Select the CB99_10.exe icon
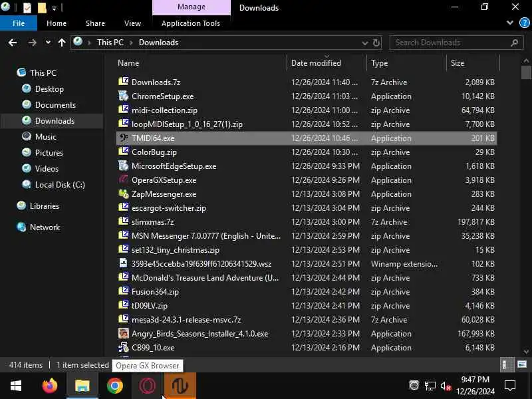 pyautogui.click(x=124, y=347)
